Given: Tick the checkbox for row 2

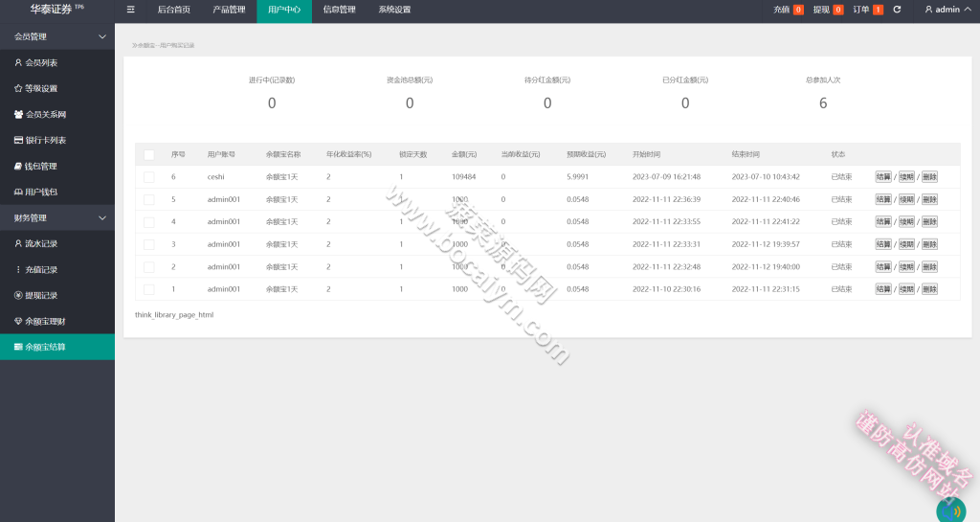Looking at the screenshot, I should 148,267.
